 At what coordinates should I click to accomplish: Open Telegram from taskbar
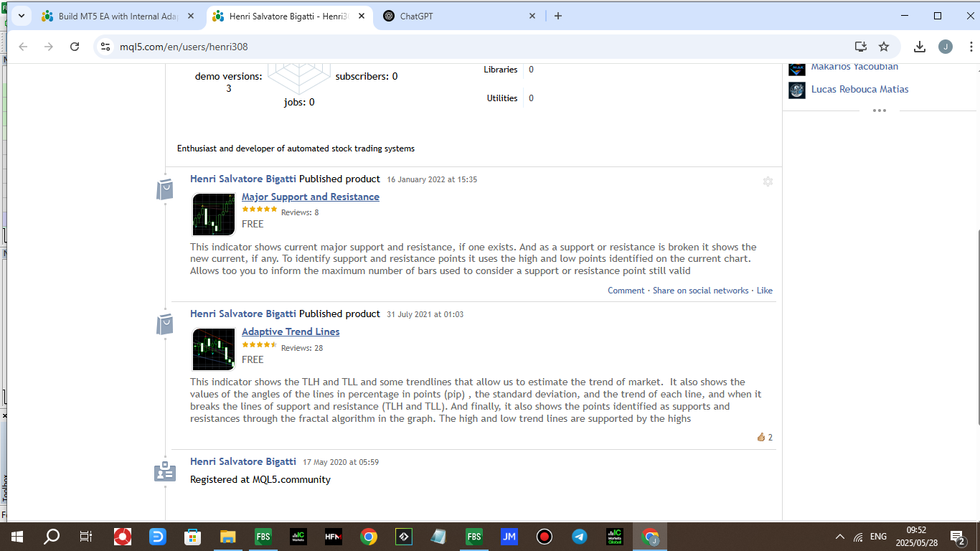tap(580, 537)
